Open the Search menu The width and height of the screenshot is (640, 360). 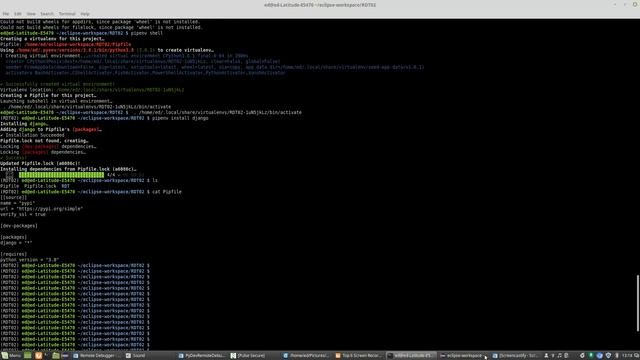tap(47, 14)
